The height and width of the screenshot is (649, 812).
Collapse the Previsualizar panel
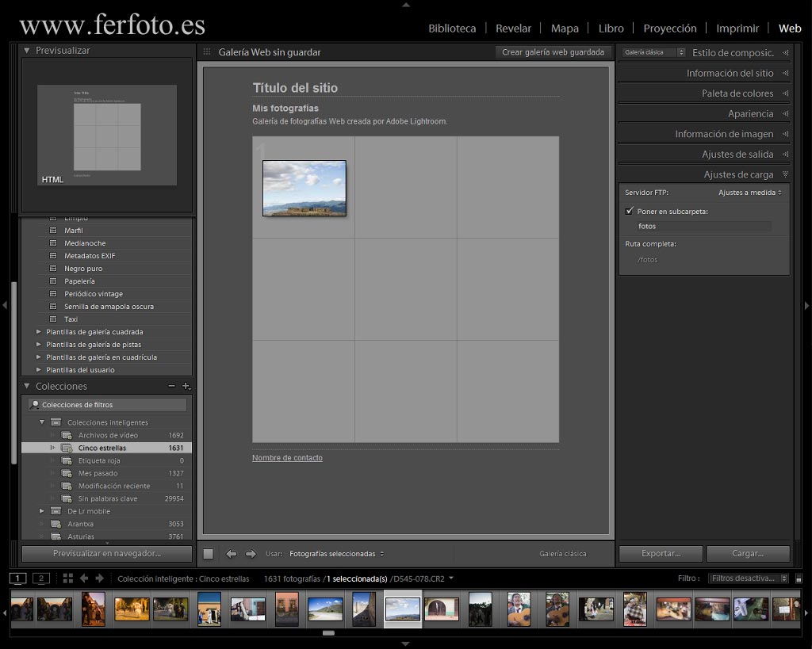tap(26, 51)
